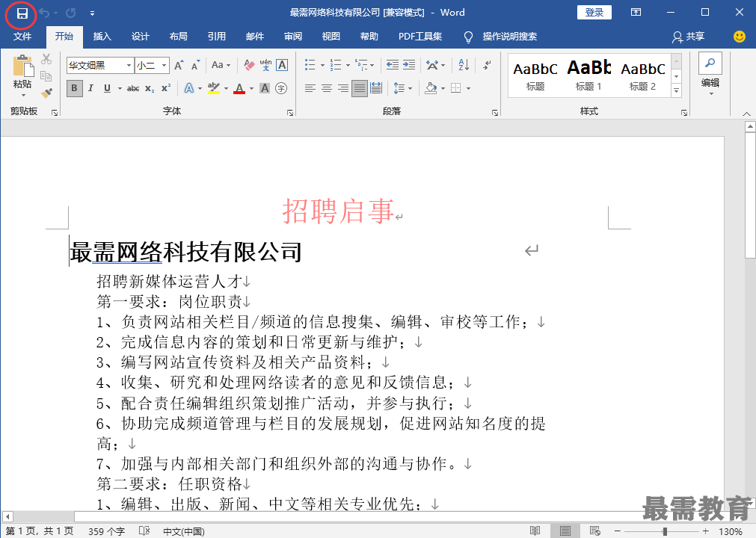This screenshot has height=538, width=756.
Task: Show or hide paragraph marks
Action: pyautogui.click(x=488, y=65)
